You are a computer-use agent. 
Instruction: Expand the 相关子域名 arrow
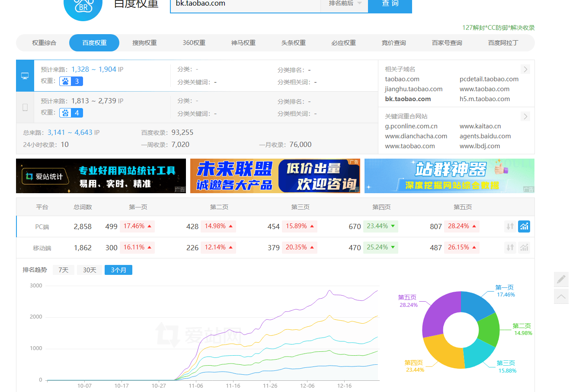525,69
